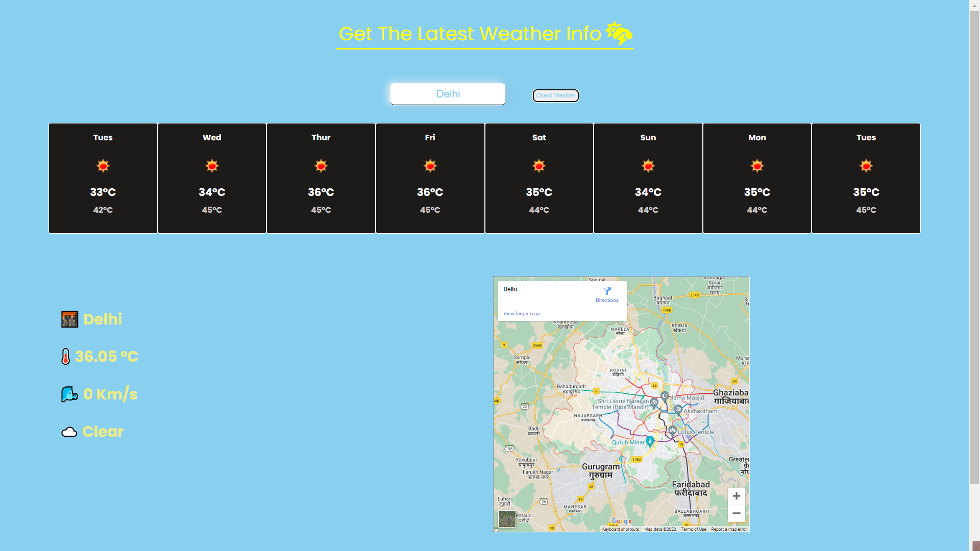Click the cloud icon beside Clear

point(69,432)
